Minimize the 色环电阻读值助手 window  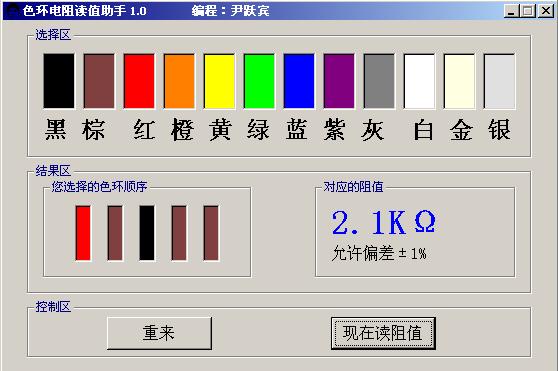point(512,11)
